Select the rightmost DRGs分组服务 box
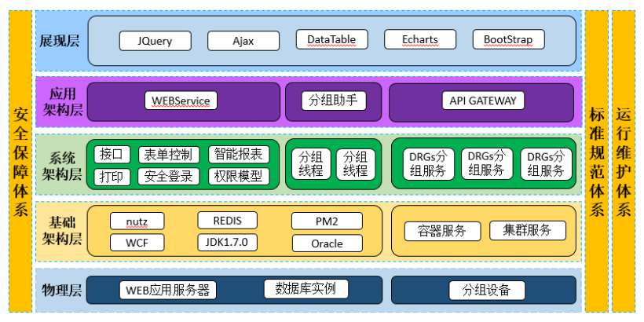 pos(547,164)
